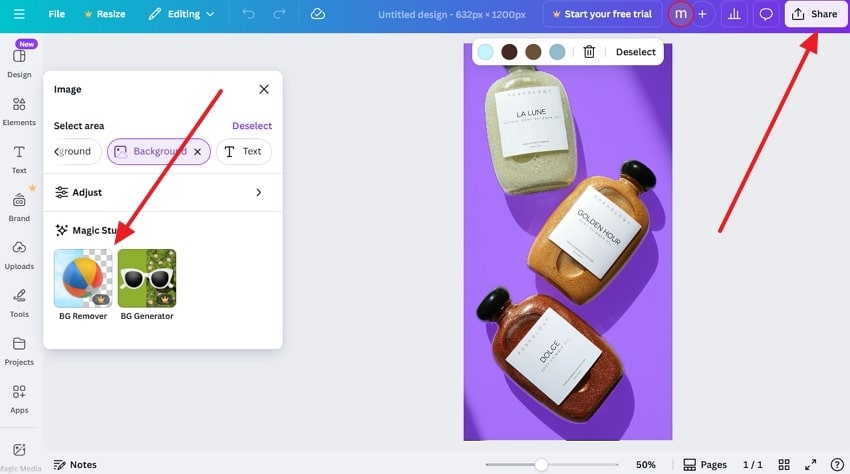Click the 50% zoom level
This screenshot has height=474, width=850.
click(646, 464)
